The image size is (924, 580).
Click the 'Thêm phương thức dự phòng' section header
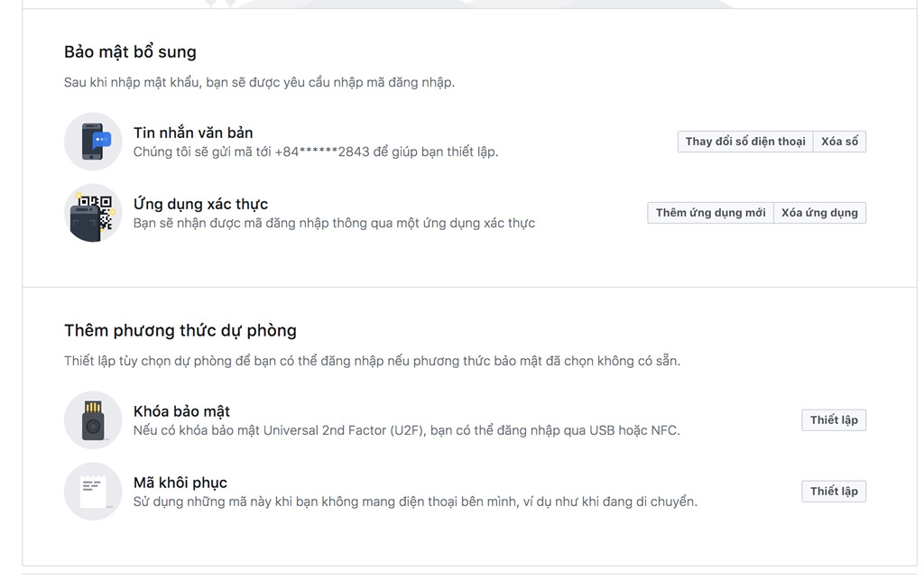pos(181,330)
